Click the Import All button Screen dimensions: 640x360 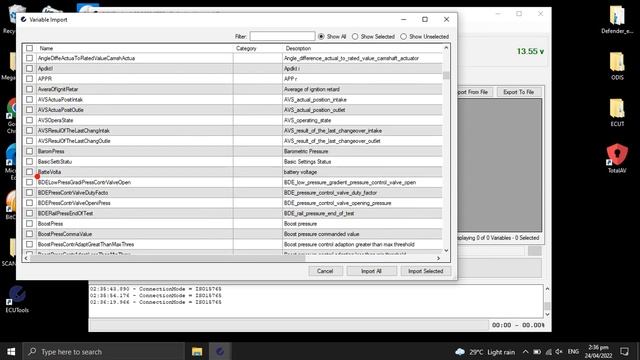[371, 271]
